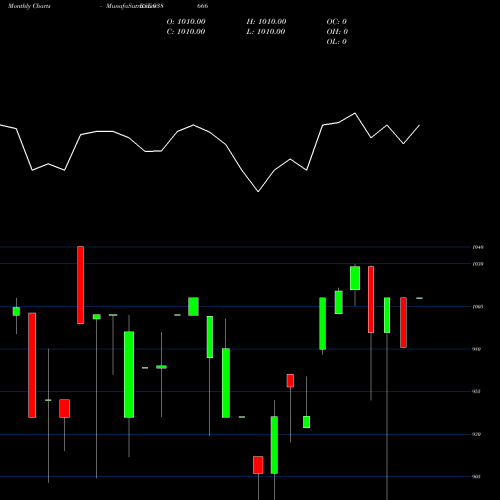This screenshot has height=500, width=500.
Task: Click the 1039 price axis label
Action: [x=478, y=264]
